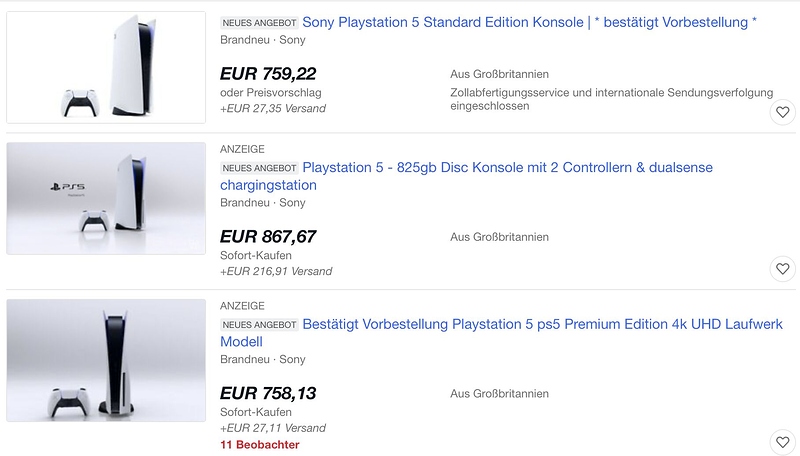Click the red '11 Beobachter' text
800x456 pixels.
260,444
